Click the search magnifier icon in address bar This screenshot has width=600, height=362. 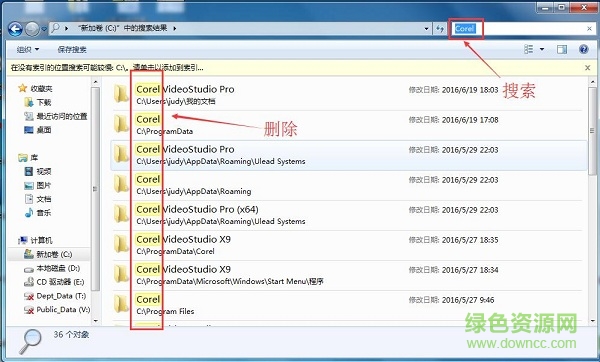(x=55, y=28)
